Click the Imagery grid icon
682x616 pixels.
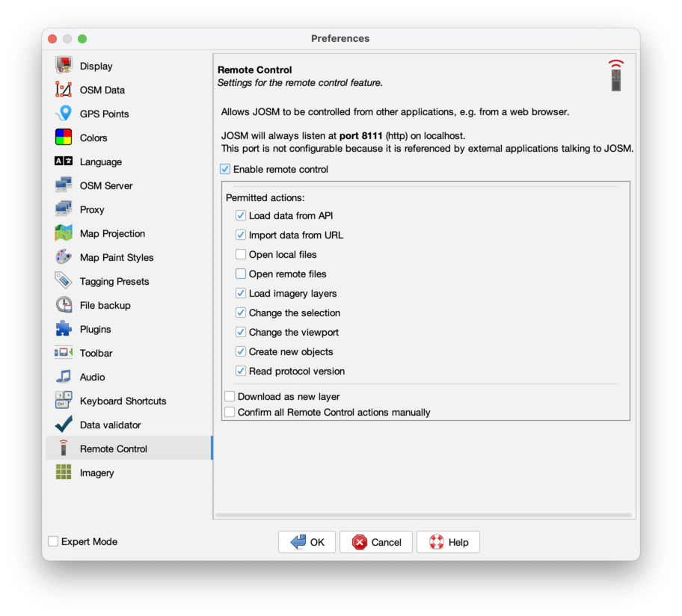click(x=64, y=472)
